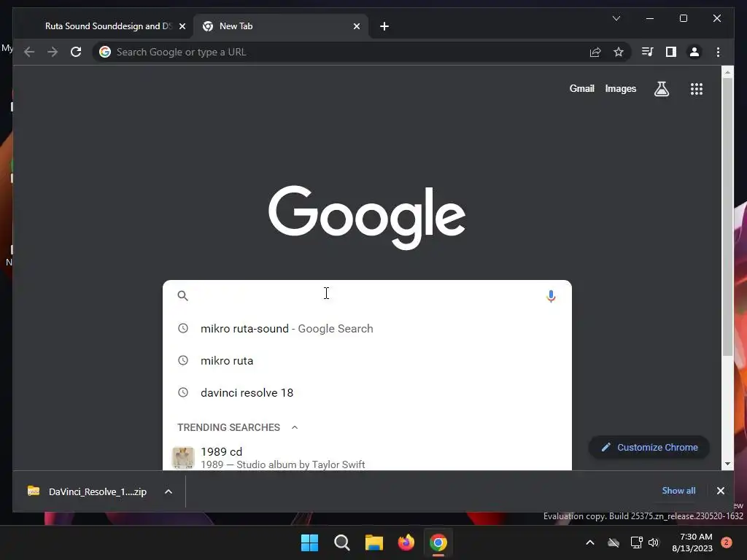This screenshot has height=560, width=747.
Task: Click the scrollbar down arrow
Action: (x=727, y=463)
